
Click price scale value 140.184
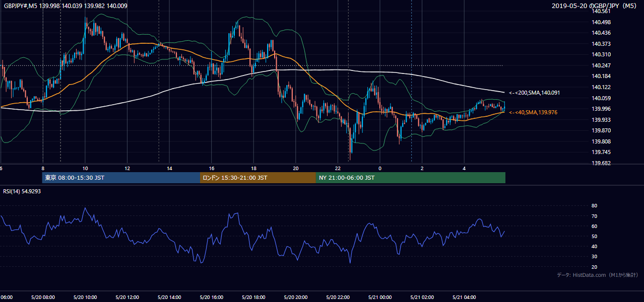[x=602, y=76]
